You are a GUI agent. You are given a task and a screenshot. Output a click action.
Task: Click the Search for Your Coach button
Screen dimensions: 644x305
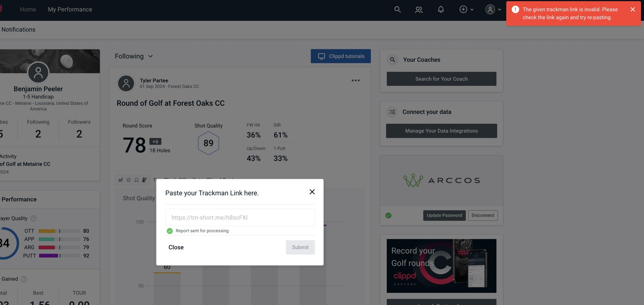click(x=441, y=79)
